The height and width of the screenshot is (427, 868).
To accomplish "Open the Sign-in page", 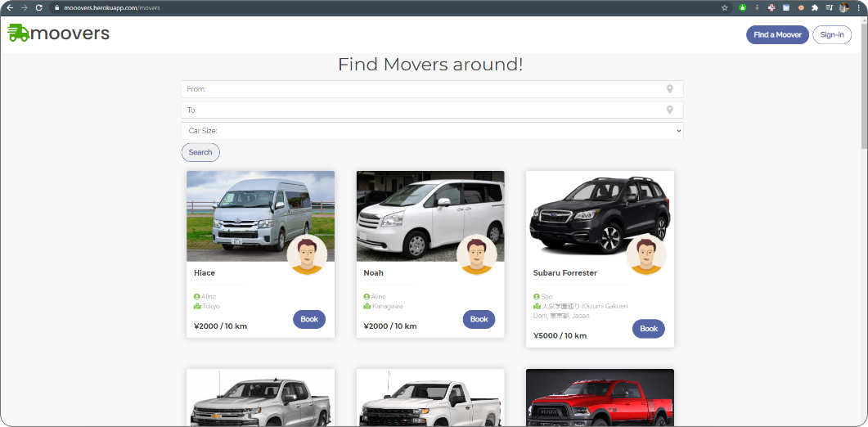I will pyautogui.click(x=831, y=35).
